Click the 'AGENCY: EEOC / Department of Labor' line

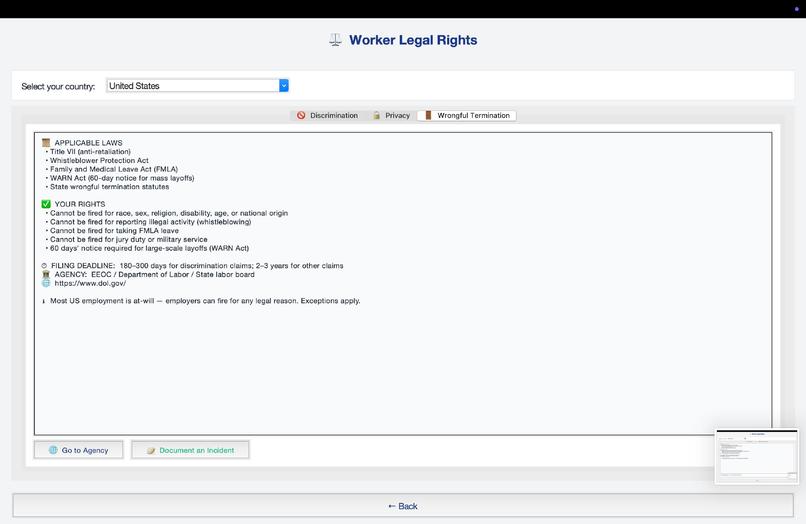[x=154, y=275]
